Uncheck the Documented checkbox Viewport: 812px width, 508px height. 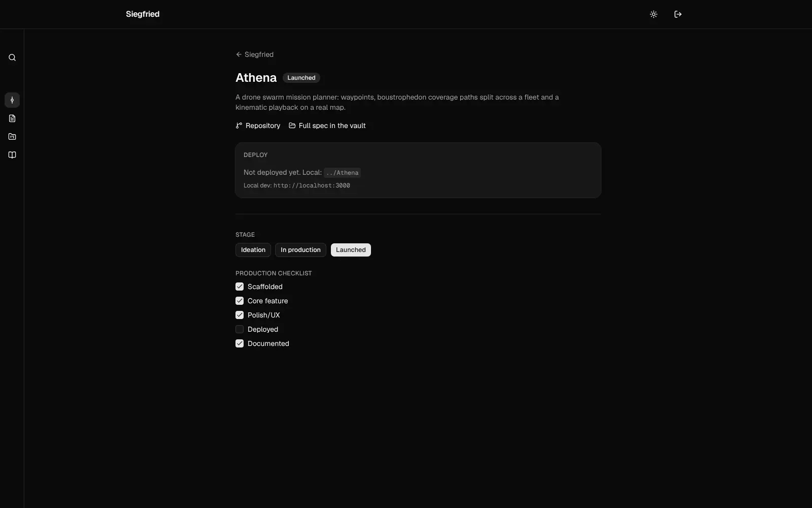(240, 343)
